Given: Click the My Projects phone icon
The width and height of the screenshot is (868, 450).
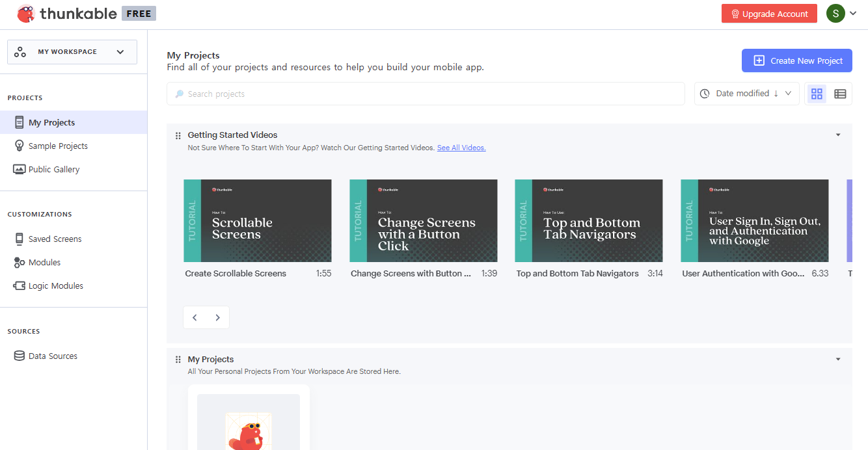Looking at the screenshot, I should pos(19,122).
